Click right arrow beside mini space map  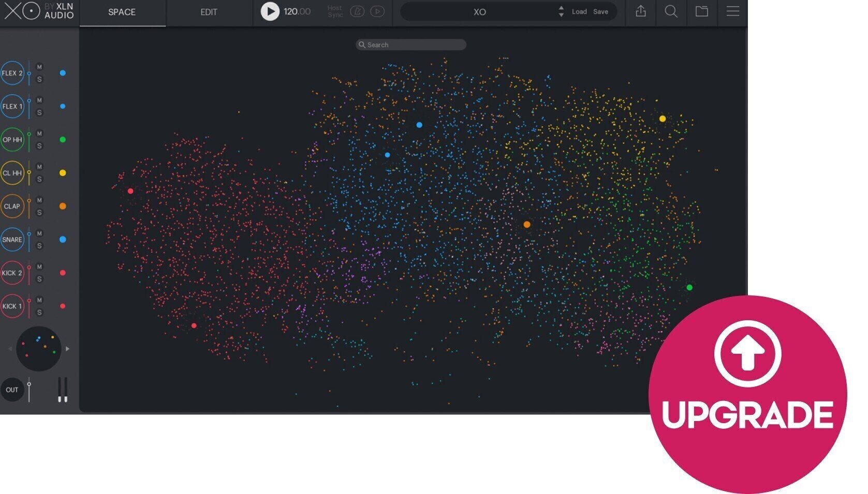[x=67, y=349]
